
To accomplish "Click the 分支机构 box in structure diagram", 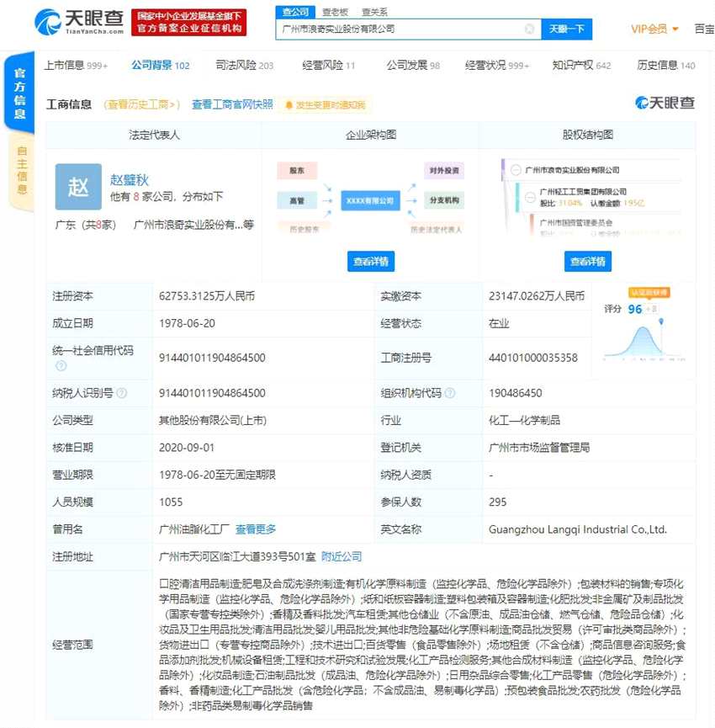I will 444,200.
